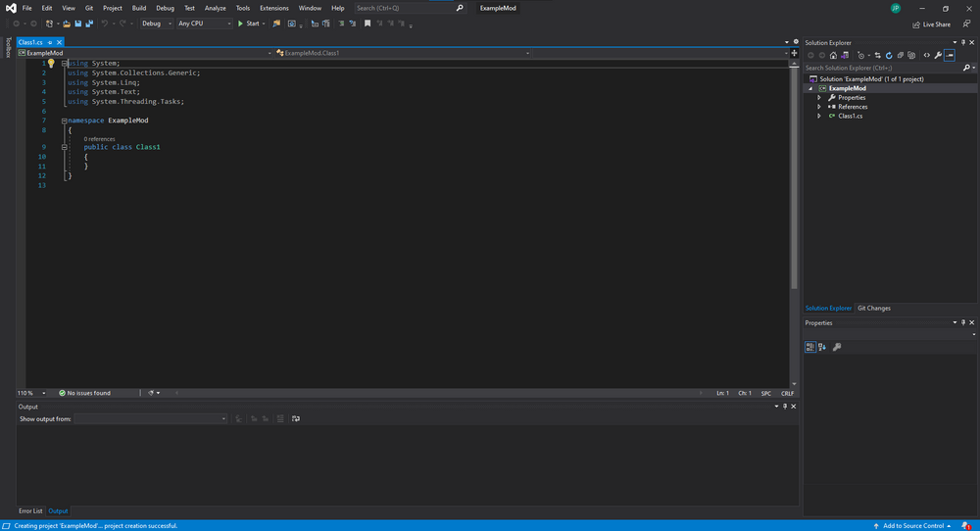Click the No issues found indicator
This screenshot has width=980, height=531.
coord(84,393)
